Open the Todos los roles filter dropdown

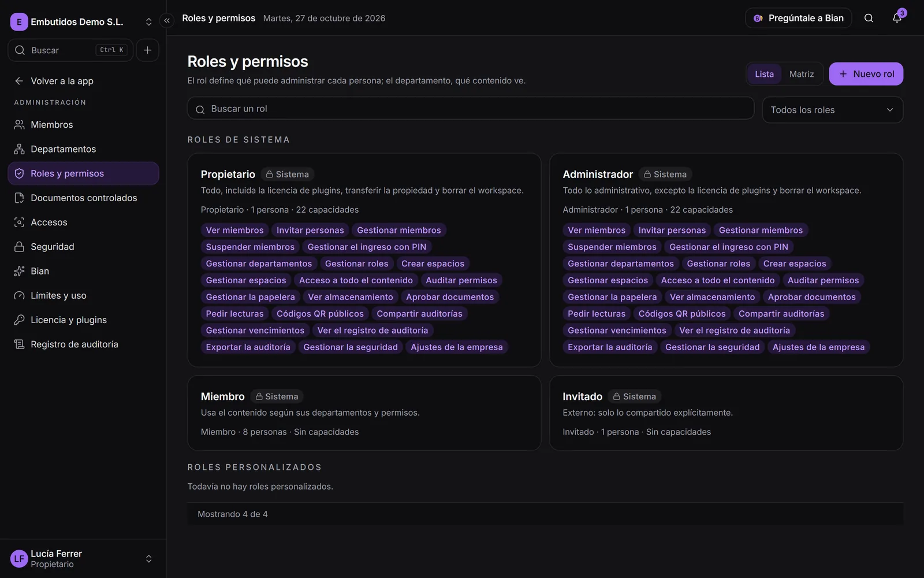(832, 110)
